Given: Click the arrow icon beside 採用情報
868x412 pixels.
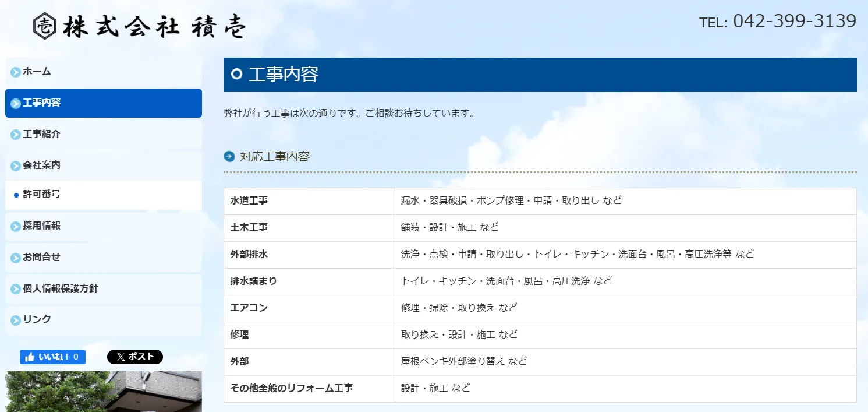Looking at the screenshot, I should point(16,226).
